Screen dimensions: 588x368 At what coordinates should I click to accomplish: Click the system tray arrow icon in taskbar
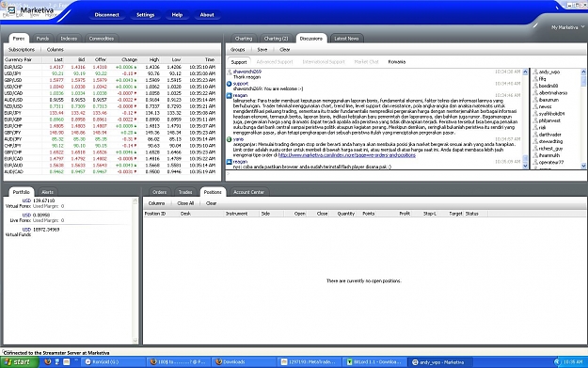tap(557, 361)
